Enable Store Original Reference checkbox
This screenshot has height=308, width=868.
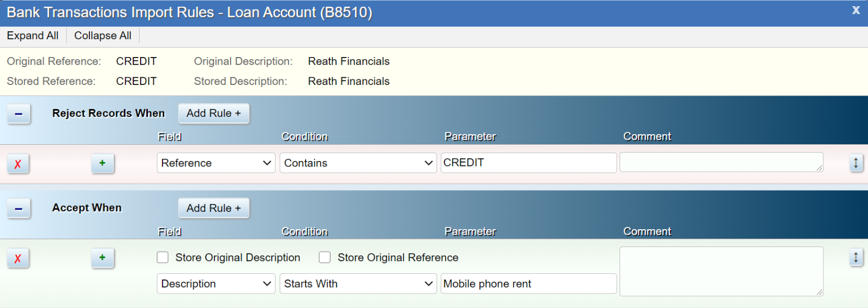(325, 258)
